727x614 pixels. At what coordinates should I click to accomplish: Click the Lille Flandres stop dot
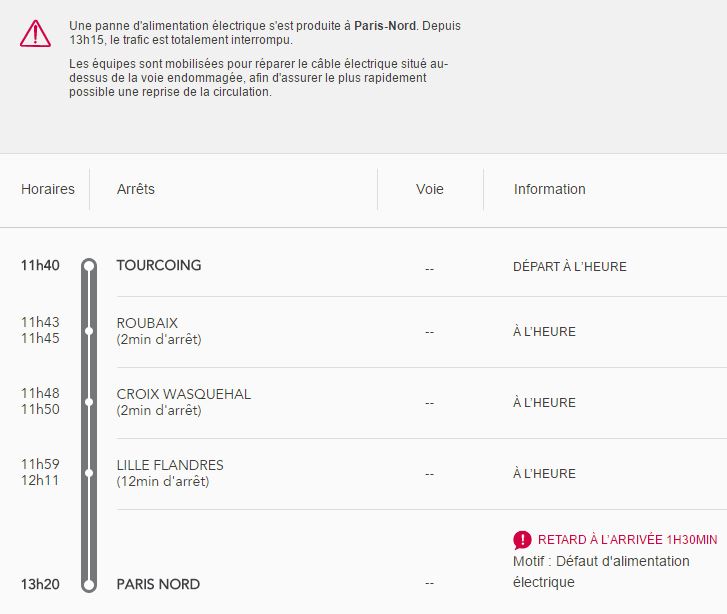(x=89, y=472)
